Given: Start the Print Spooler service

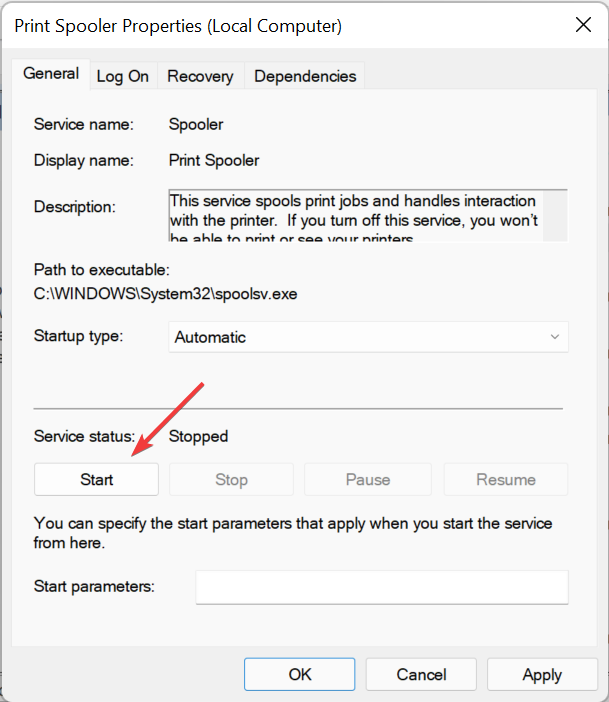Looking at the screenshot, I should click(x=96, y=479).
